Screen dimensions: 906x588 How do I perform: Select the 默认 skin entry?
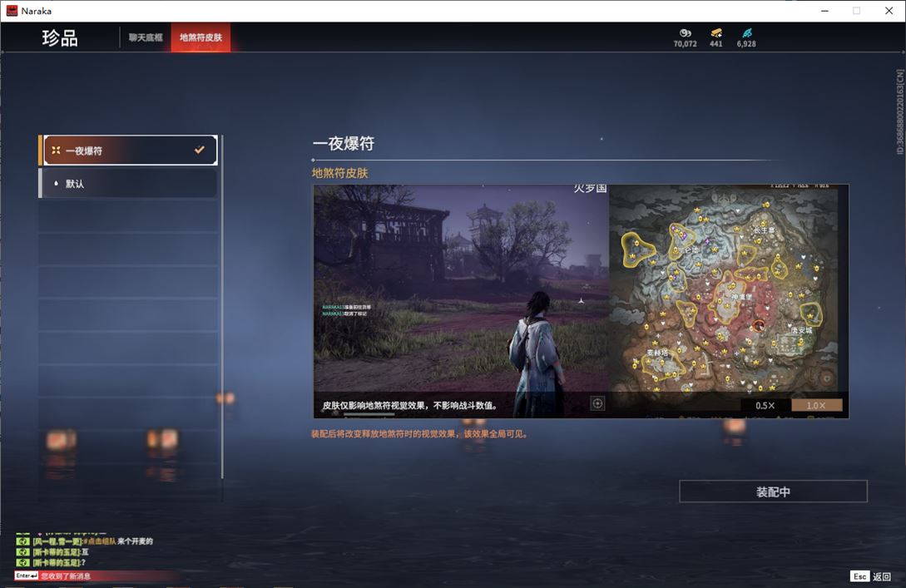130,183
